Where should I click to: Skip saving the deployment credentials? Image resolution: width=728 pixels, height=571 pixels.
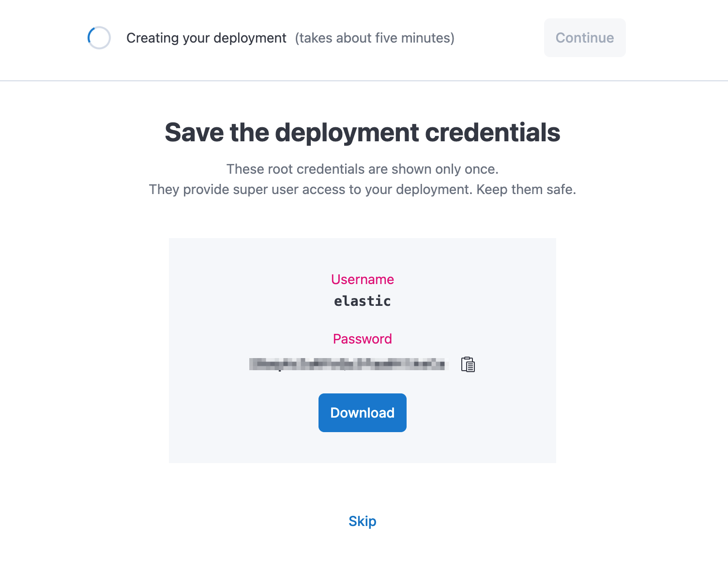click(363, 521)
